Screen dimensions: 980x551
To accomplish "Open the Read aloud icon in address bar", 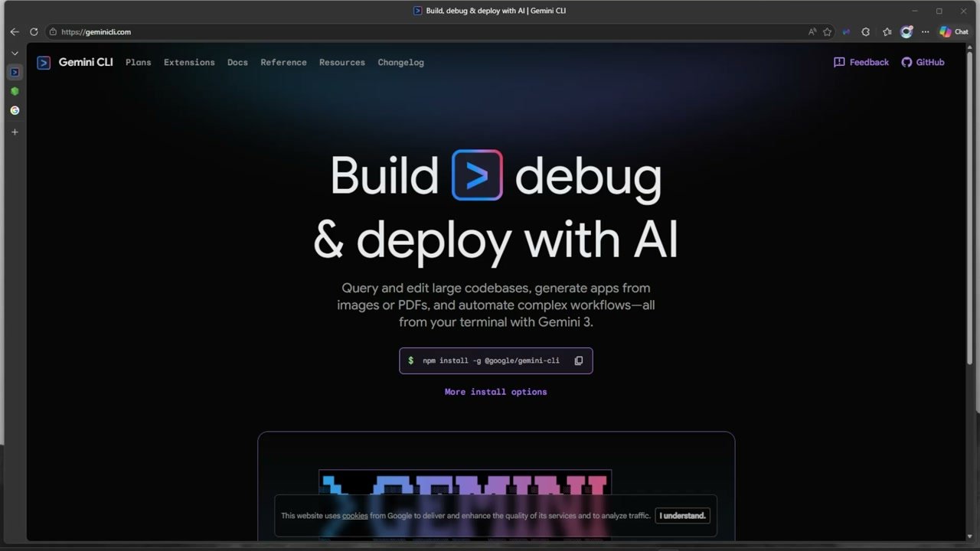I will click(812, 32).
